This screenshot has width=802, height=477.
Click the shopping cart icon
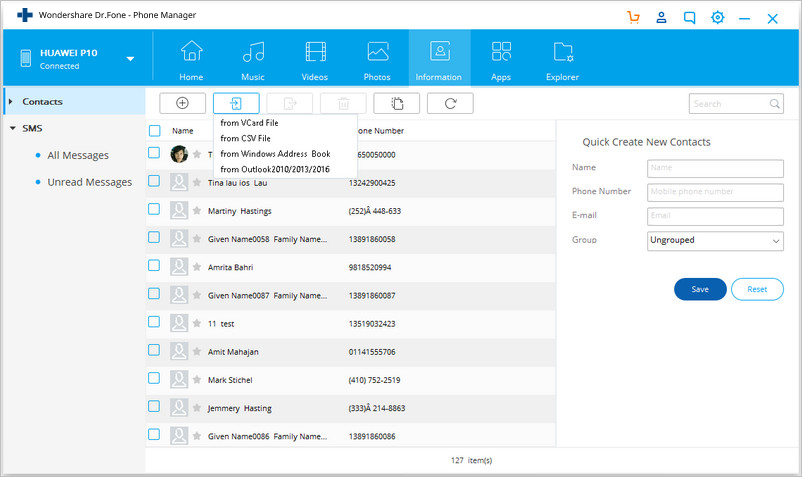[633, 18]
